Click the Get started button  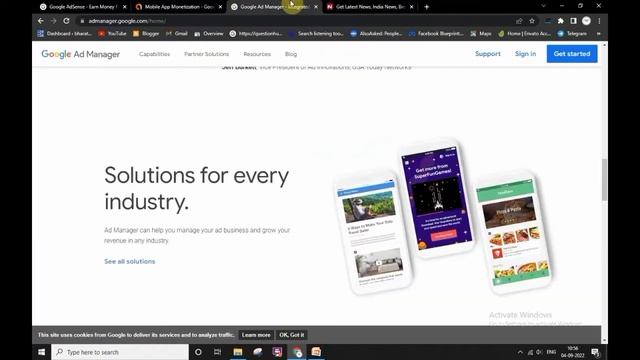point(572,54)
